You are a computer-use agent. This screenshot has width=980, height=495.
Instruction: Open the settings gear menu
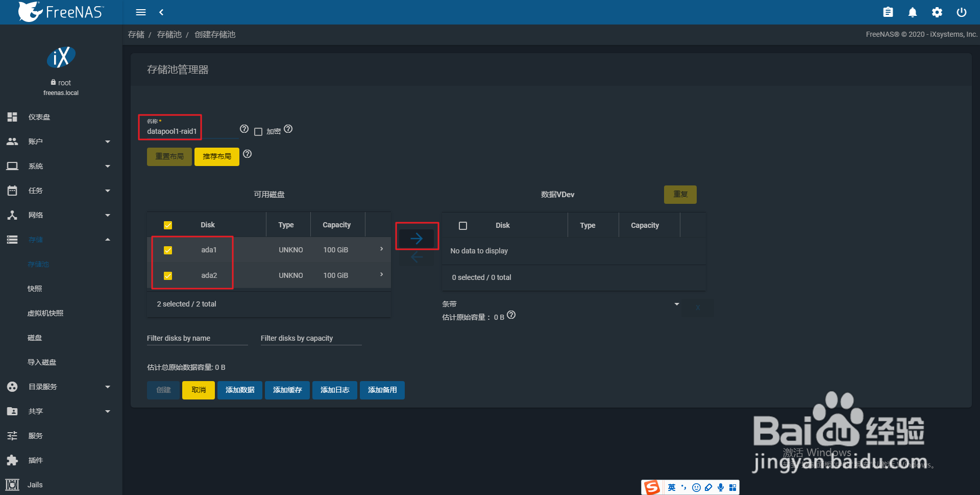937,12
